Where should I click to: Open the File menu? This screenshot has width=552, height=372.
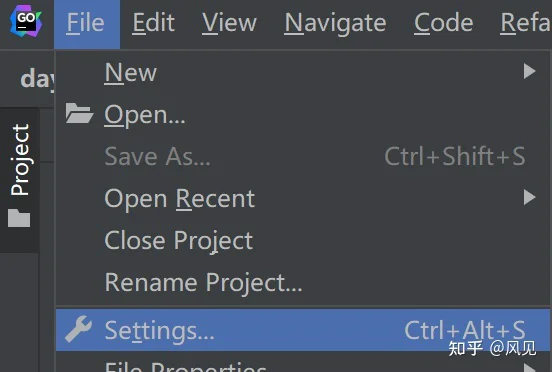pyautogui.click(x=87, y=23)
